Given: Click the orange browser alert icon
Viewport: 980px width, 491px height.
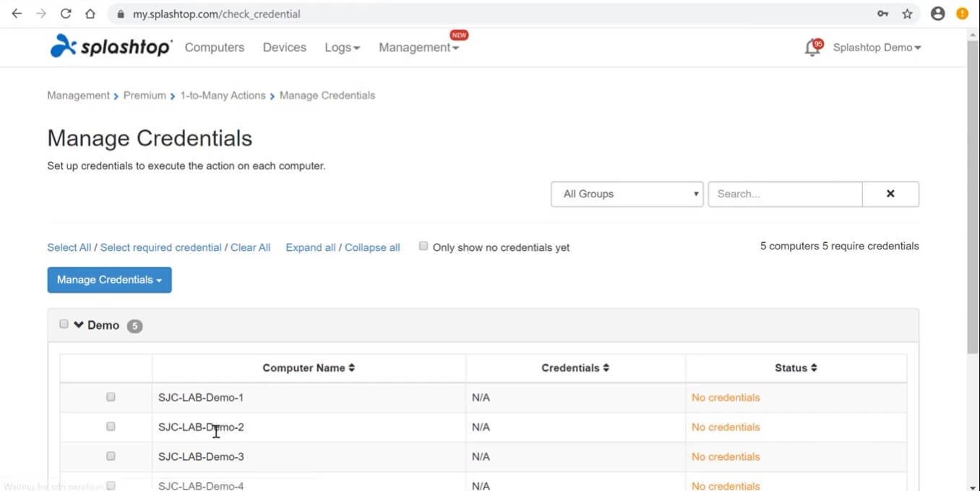Looking at the screenshot, I should tap(963, 14).
